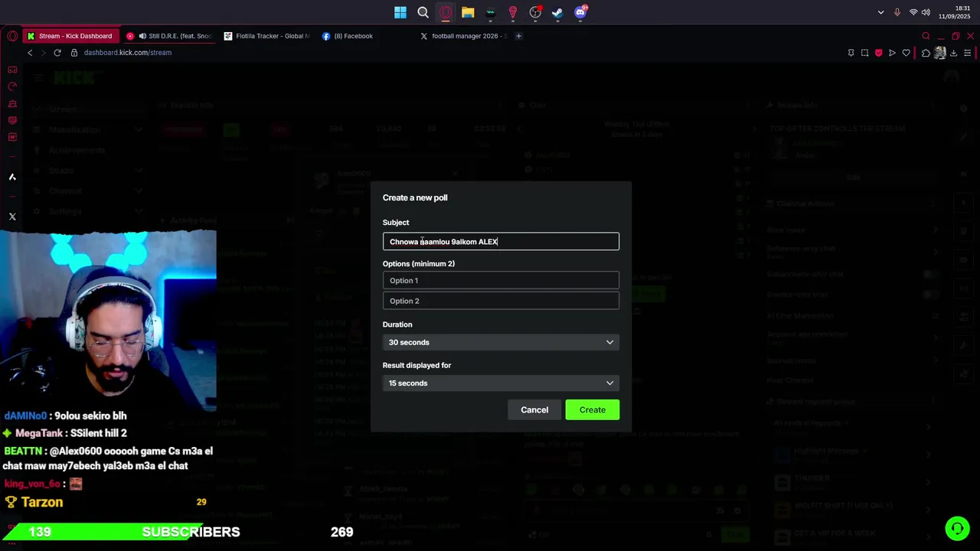The width and height of the screenshot is (980, 551).
Task: Open Discord from the taskbar
Action: coord(580,12)
